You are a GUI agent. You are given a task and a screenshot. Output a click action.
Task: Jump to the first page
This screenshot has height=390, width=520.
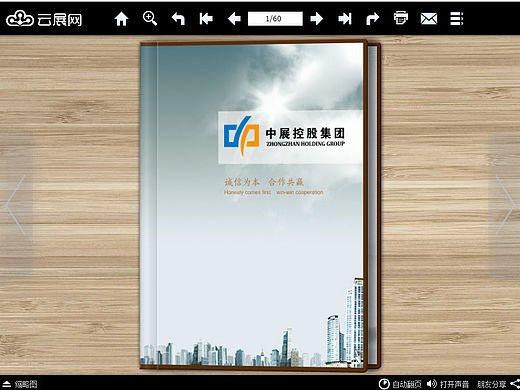pos(206,19)
